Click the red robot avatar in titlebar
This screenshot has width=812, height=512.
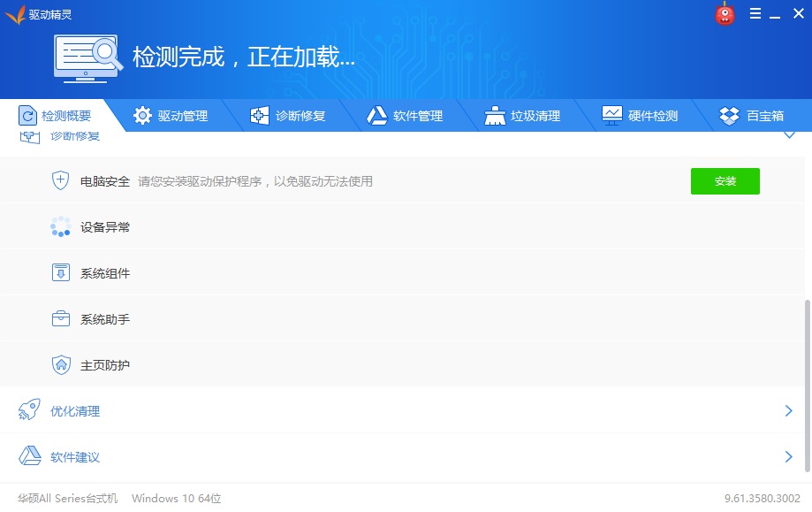724,13
